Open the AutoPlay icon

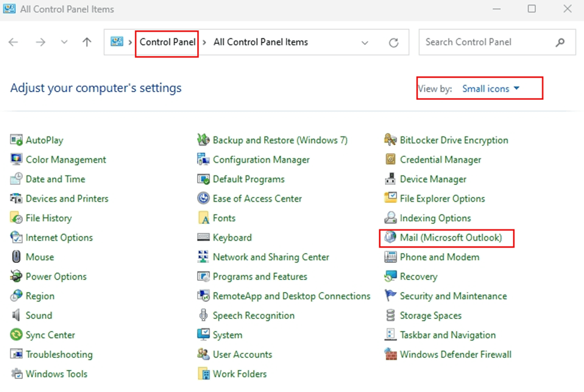point(16,141)
